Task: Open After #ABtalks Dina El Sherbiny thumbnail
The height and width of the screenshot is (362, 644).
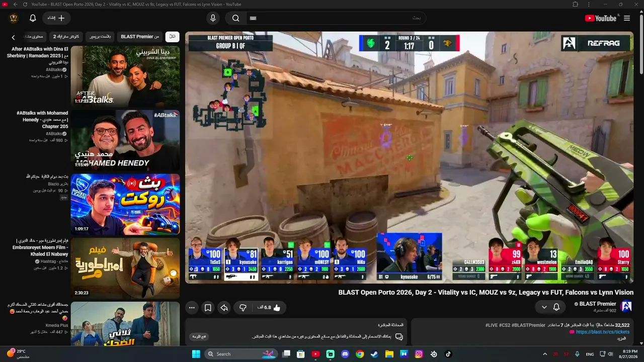Action: tap(125, 76)
